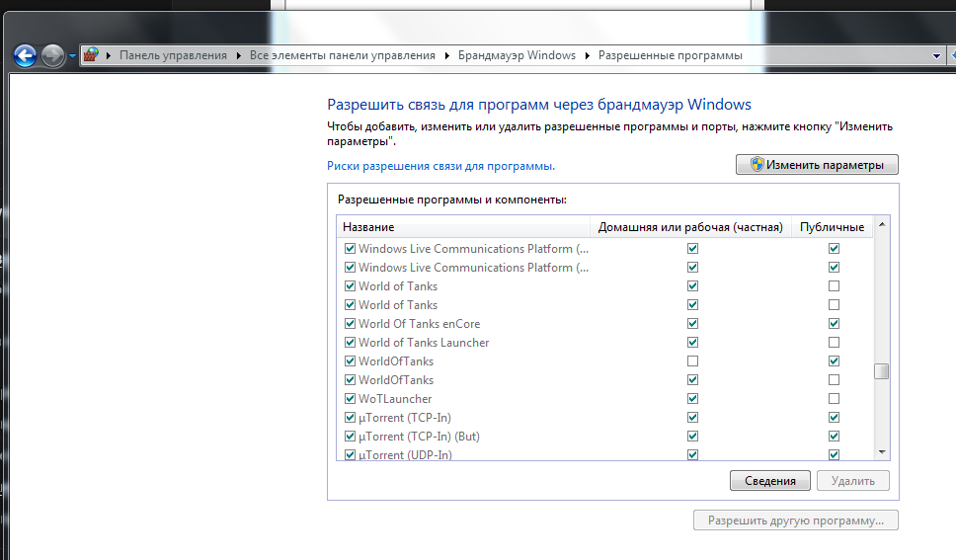Click the Разрешенные программы и компоненты label

click(452, 200)
